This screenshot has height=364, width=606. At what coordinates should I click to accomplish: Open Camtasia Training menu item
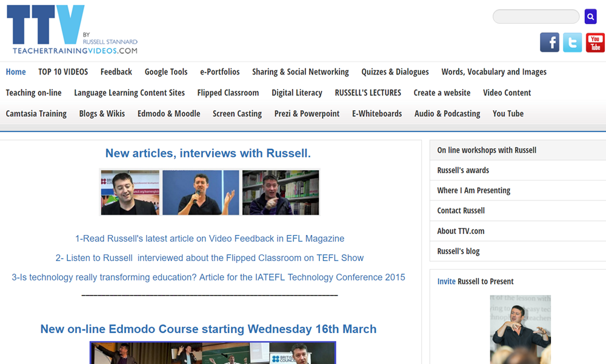pyautogui.click(x=36, y=114)
